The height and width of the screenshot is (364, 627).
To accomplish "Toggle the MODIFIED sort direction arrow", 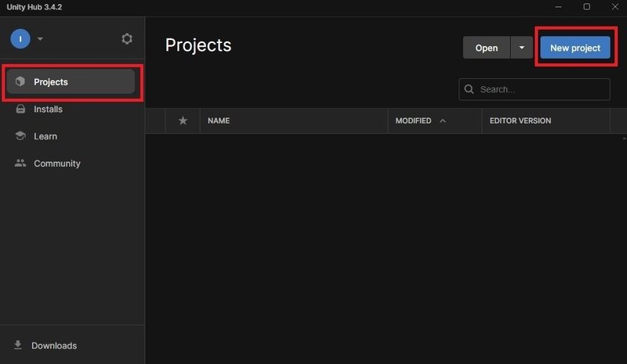I will 443,121.
